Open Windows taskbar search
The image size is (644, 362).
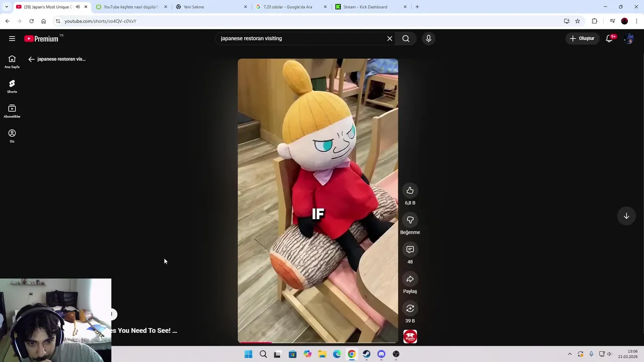[263, 354]
